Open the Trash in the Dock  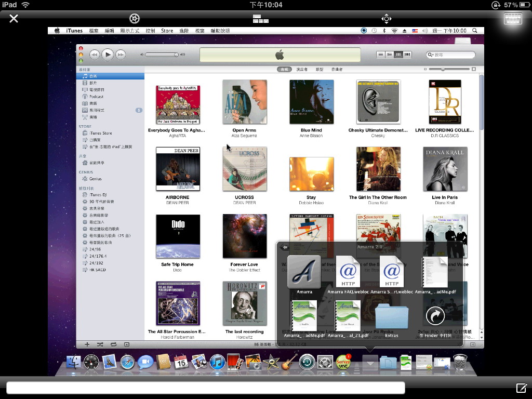[x=460, y=362]
